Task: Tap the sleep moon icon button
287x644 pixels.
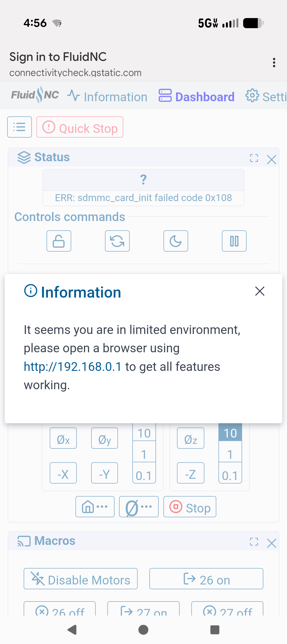Action: pos(176,241)
